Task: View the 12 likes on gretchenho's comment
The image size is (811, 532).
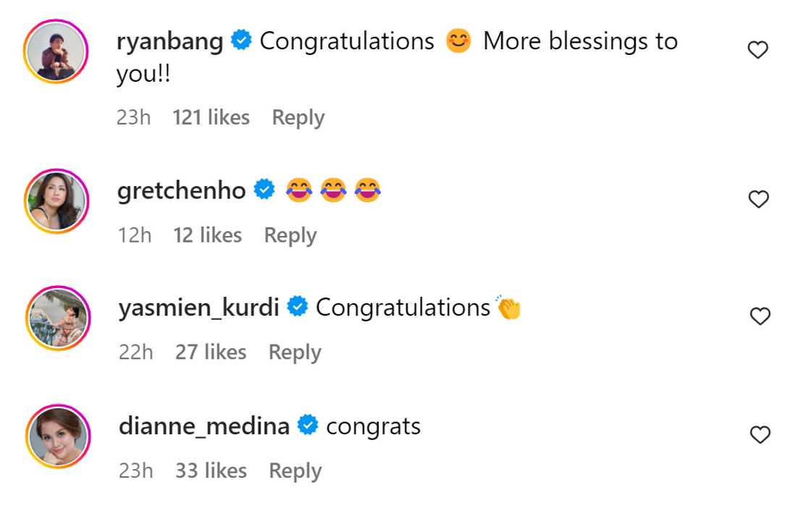Action: click(207, 235)
